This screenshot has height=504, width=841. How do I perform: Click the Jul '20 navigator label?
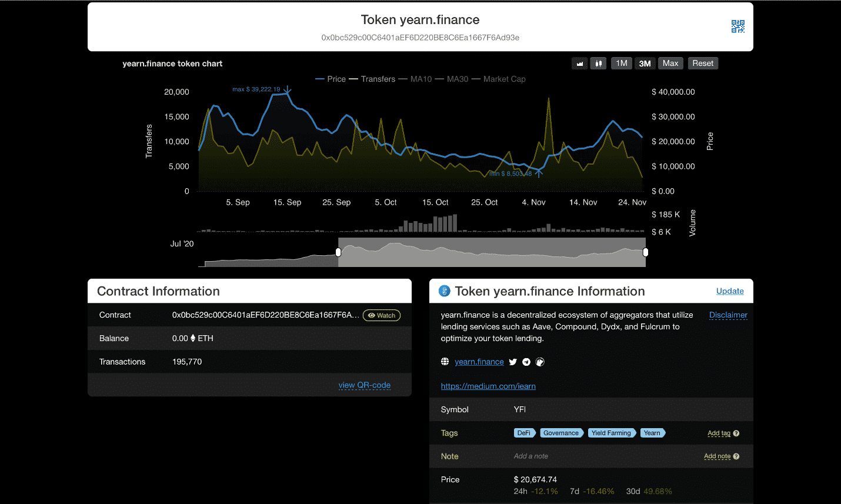[x=182, y=244]
